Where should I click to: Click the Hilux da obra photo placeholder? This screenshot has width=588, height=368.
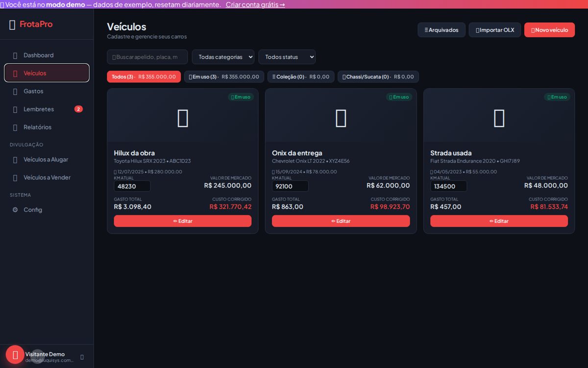[183, 118]
